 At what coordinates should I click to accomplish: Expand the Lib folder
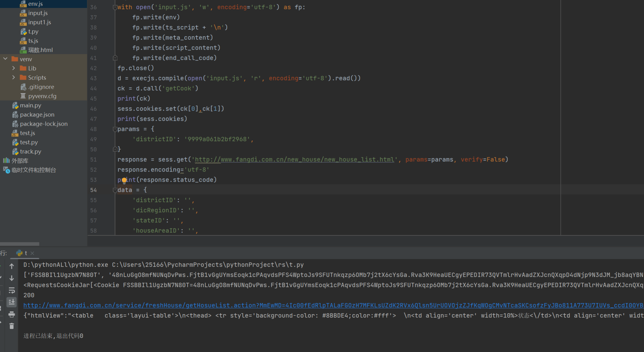[14, 68]
